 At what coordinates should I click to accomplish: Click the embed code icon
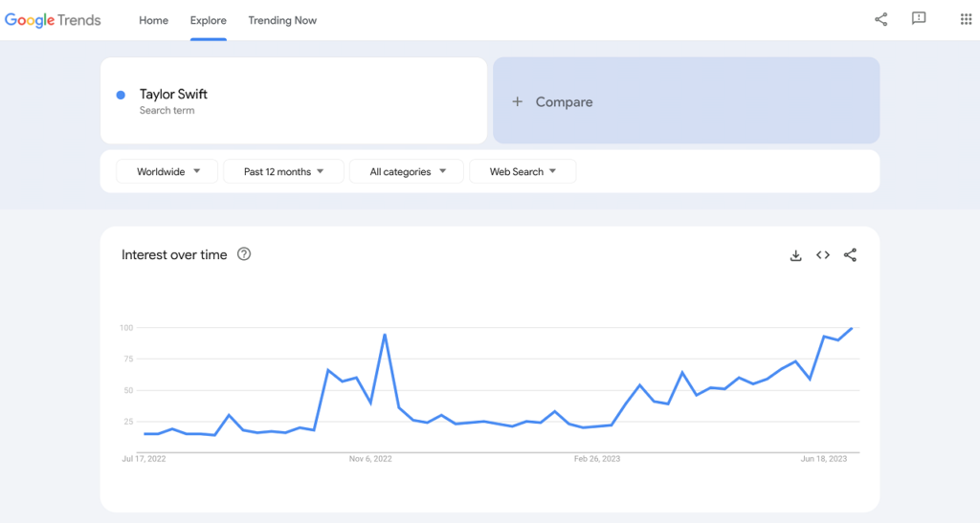tap(822, 255)
